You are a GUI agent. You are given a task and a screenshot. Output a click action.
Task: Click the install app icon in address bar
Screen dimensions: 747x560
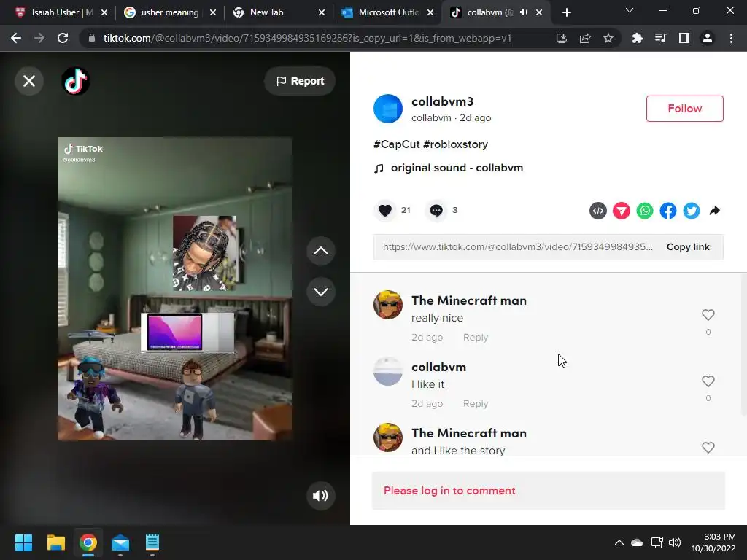click(x=562, y=38)
